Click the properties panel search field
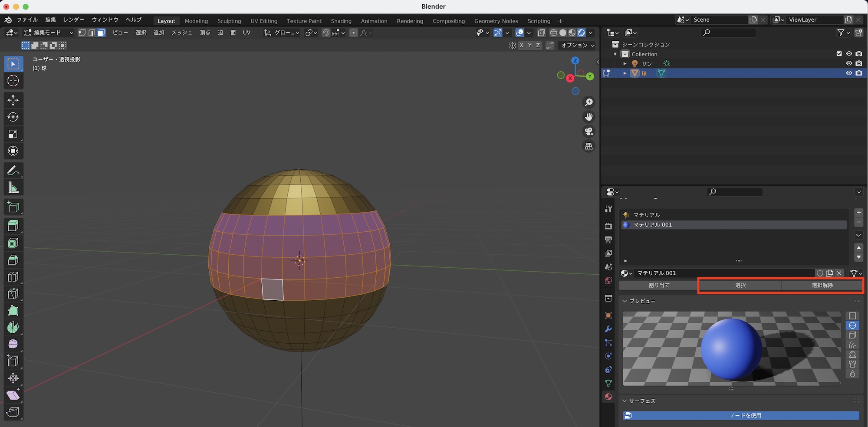 click(735, 192)
